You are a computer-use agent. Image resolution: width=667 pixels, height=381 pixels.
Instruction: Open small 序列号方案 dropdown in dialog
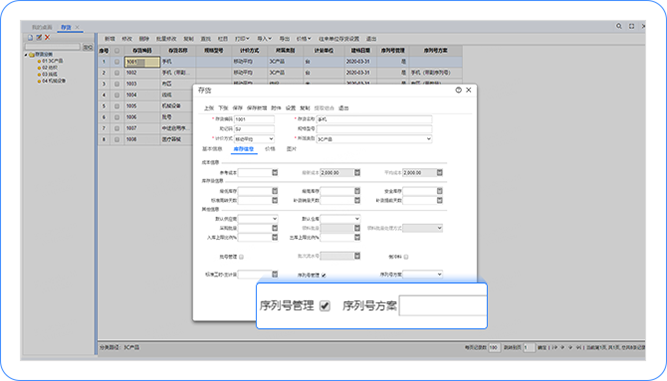click(422, 274)
